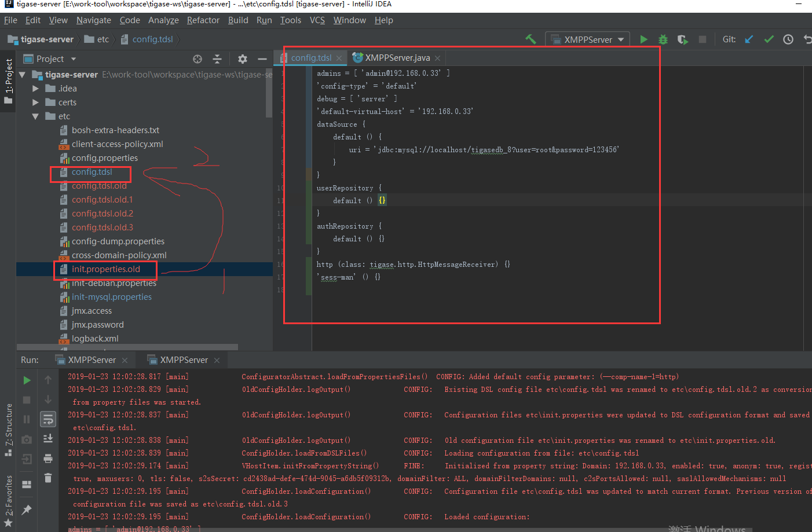Rerun XMPPServer from the Run panel

27,380
